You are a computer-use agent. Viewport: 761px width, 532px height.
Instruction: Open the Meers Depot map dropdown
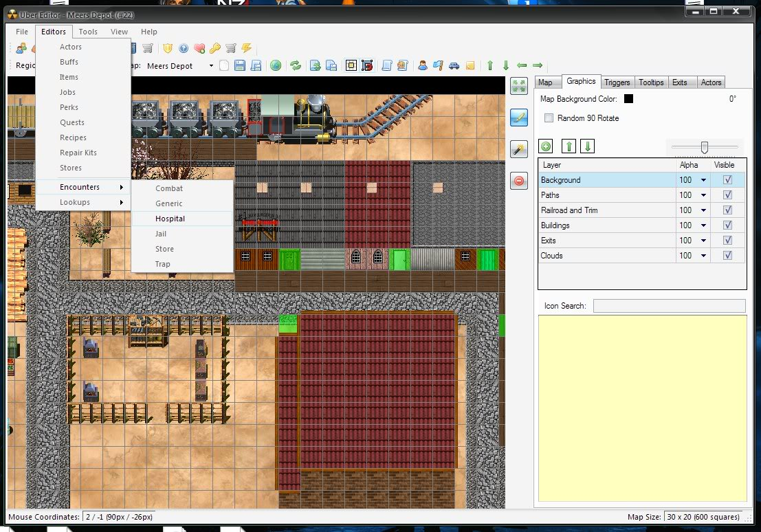[211, 66]
